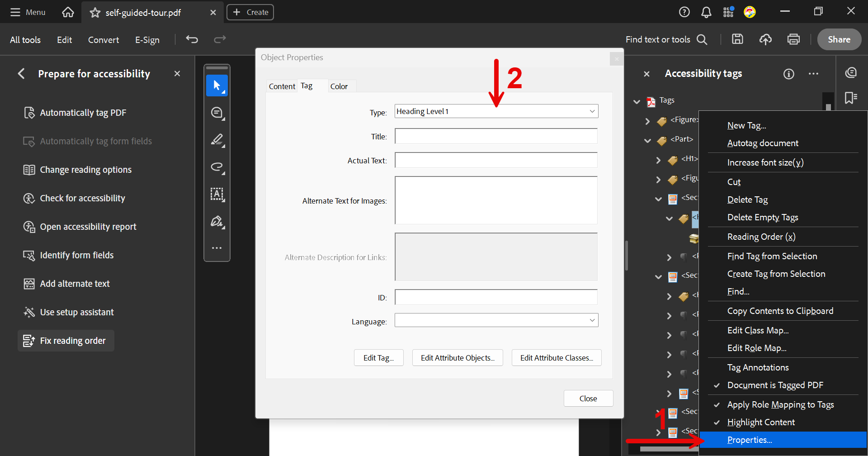
Task: Toggle Highlight Content menu option
Action: (x=761, y=422)
